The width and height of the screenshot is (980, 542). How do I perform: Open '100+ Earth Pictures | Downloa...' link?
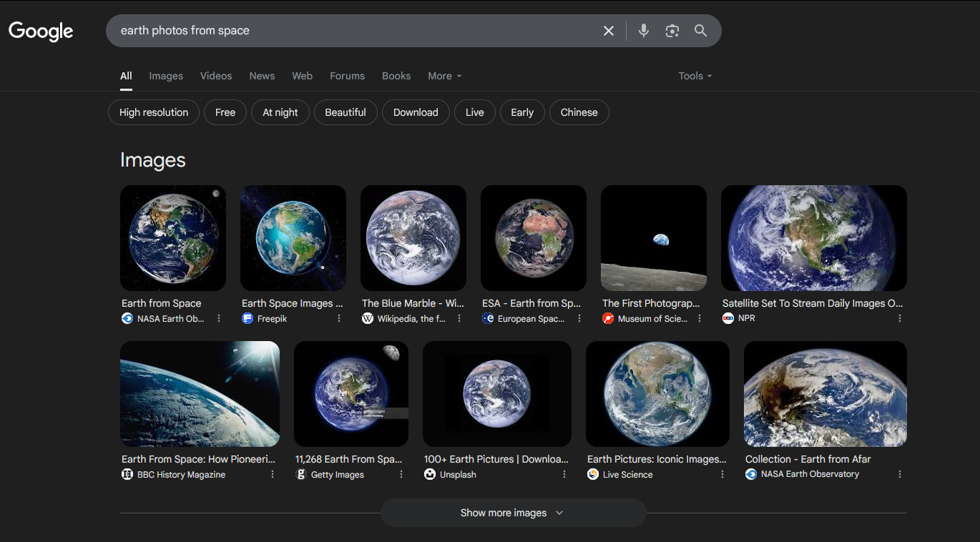(x=496, y=459)
